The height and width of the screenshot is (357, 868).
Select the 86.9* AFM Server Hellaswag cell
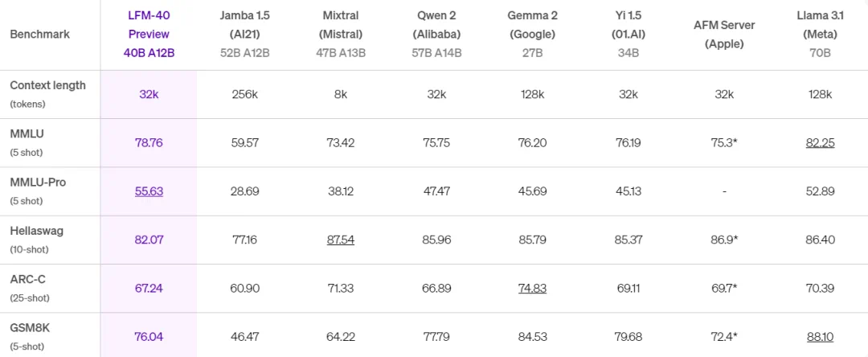pyautogui.click(x=724, y=240)
